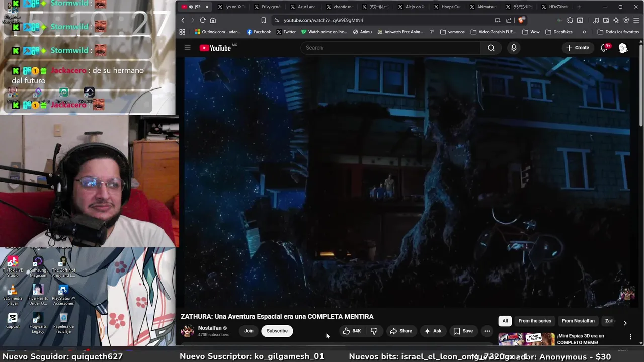The width and height of the screenshot is (644, 362).
Task: Open the vamonos bookmarks folder
Action: click(452, 32)
